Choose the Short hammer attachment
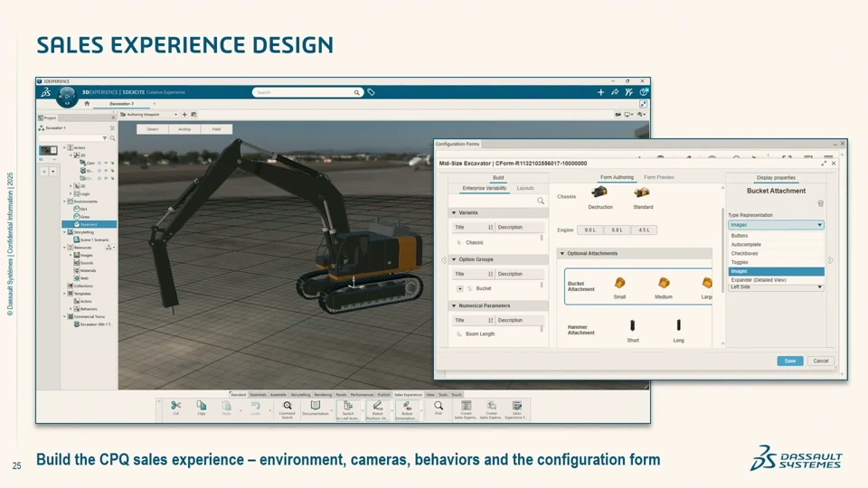Viewport: 868px width, 488px height. point(633,331)
